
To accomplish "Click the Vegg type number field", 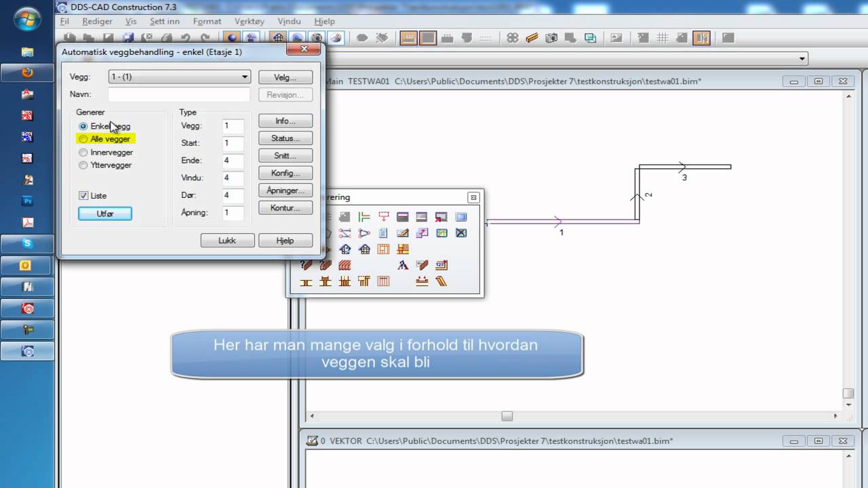I will coord(233,125).
